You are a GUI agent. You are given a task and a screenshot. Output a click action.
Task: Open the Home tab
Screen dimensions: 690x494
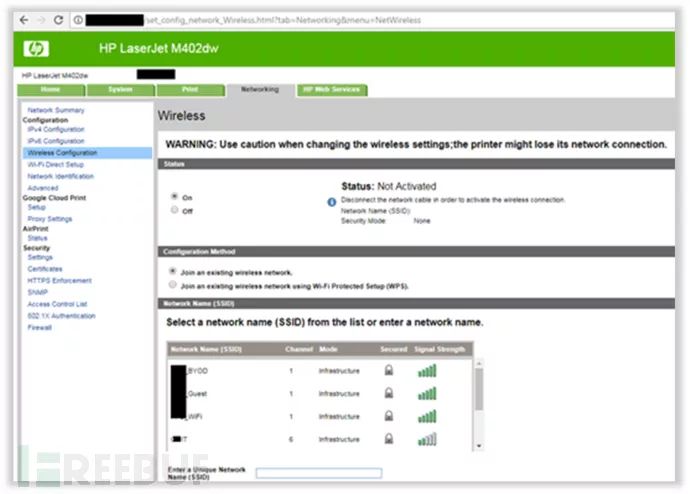(x=51, y=90)
